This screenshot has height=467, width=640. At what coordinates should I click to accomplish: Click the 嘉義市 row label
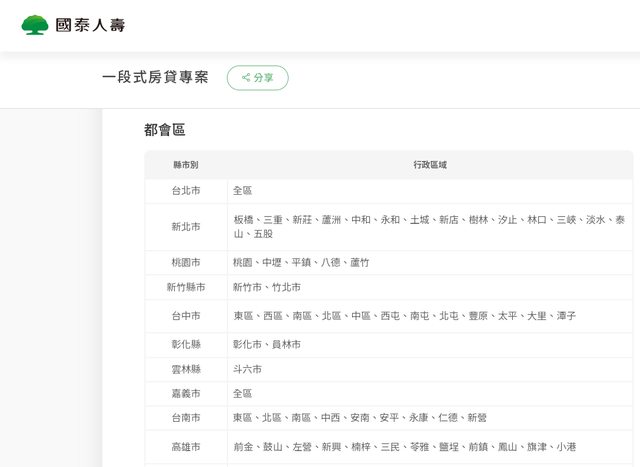pyautogui.click(x=186, y=394)
